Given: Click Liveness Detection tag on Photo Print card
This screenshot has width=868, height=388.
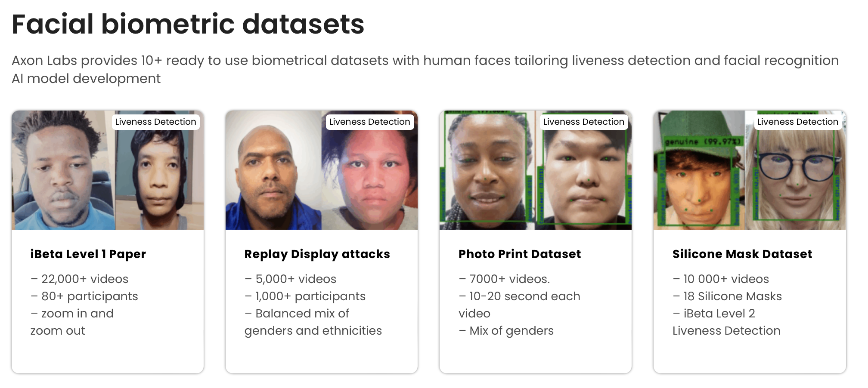Looking at the screenshot, I should pos(583,122).
